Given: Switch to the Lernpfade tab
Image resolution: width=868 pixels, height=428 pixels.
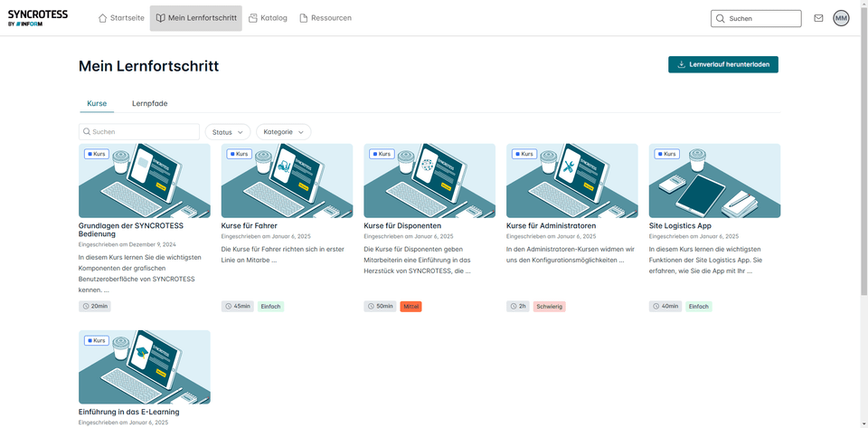Looking at the screenshot, I should (x=150, y=103).
